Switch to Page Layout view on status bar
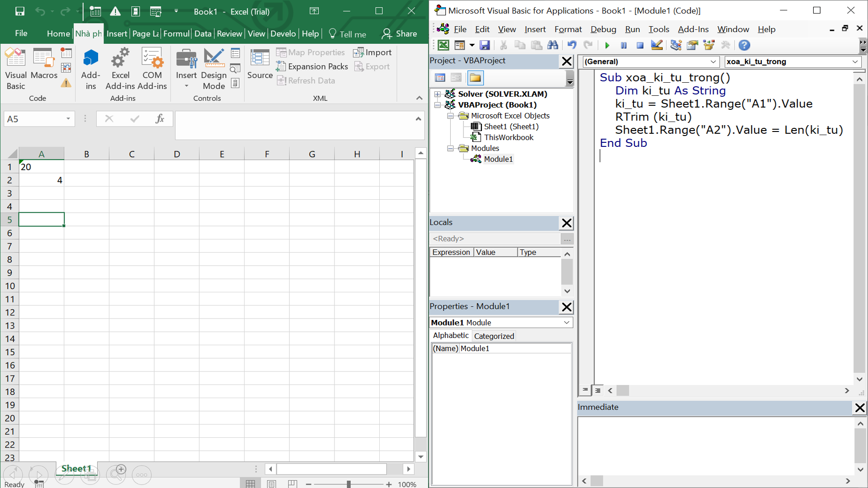The width and height of the screenshot is (868, 488). pyautogui.click(x=271, y=484)
